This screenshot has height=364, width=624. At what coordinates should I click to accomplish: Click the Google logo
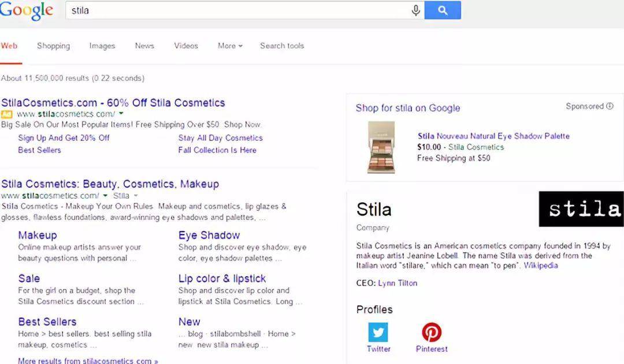26,10
